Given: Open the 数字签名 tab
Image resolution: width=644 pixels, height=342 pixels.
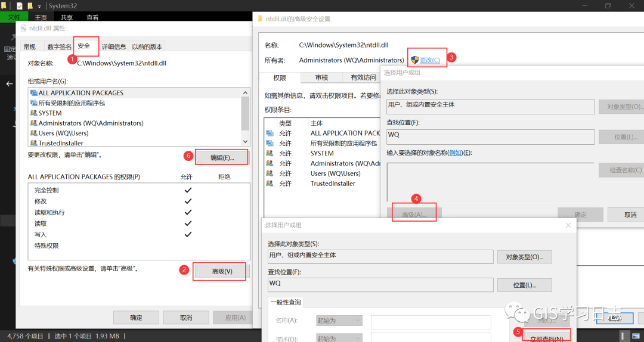Looking at the screenshot, I should coord(58,46).
